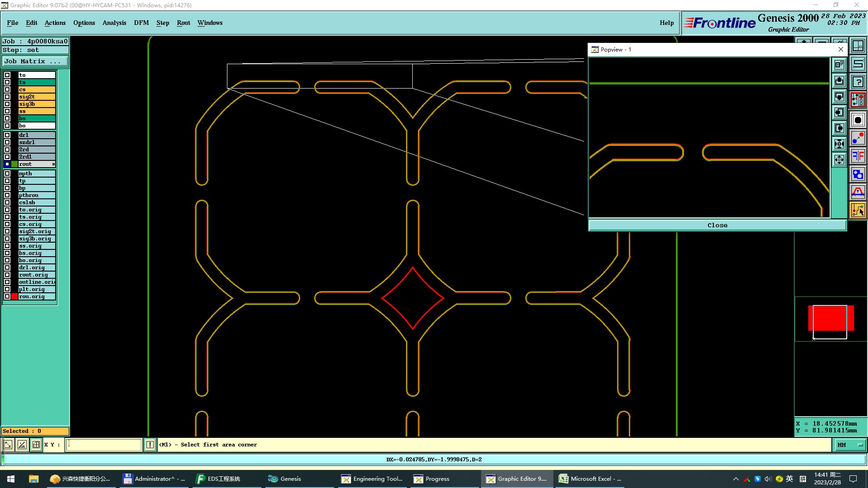
Task: Click the red overview thumbnail map
Action: [830, 319]
